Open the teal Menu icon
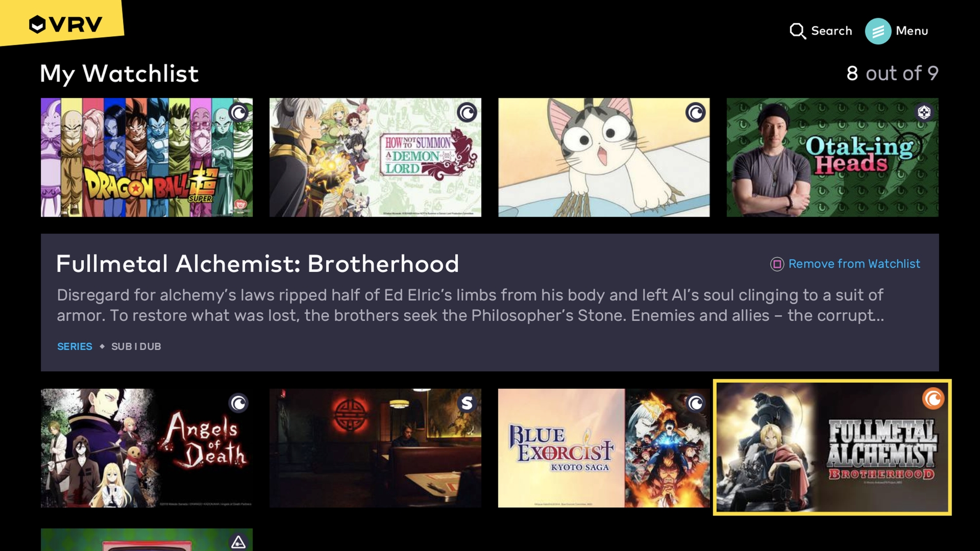 [x=878, y=31]
